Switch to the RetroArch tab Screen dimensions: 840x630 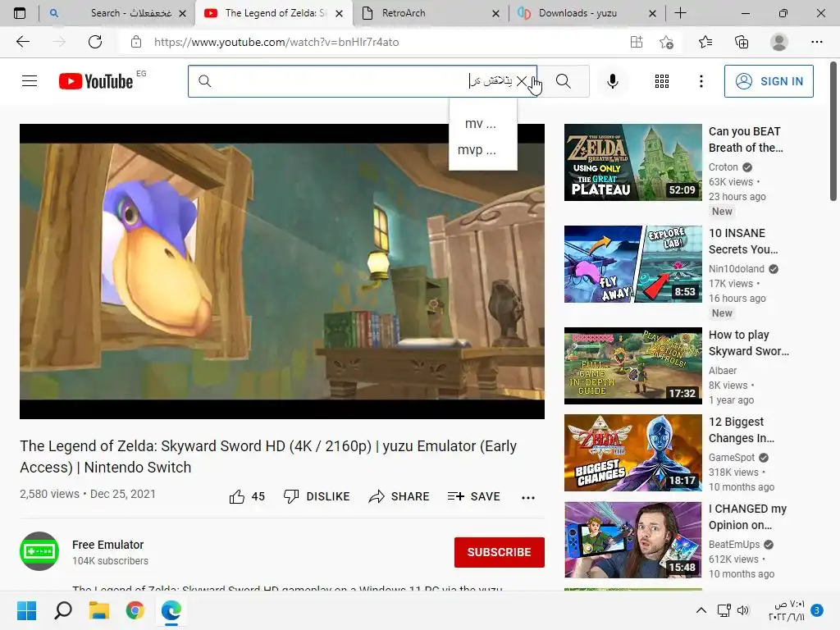[430, 13]
